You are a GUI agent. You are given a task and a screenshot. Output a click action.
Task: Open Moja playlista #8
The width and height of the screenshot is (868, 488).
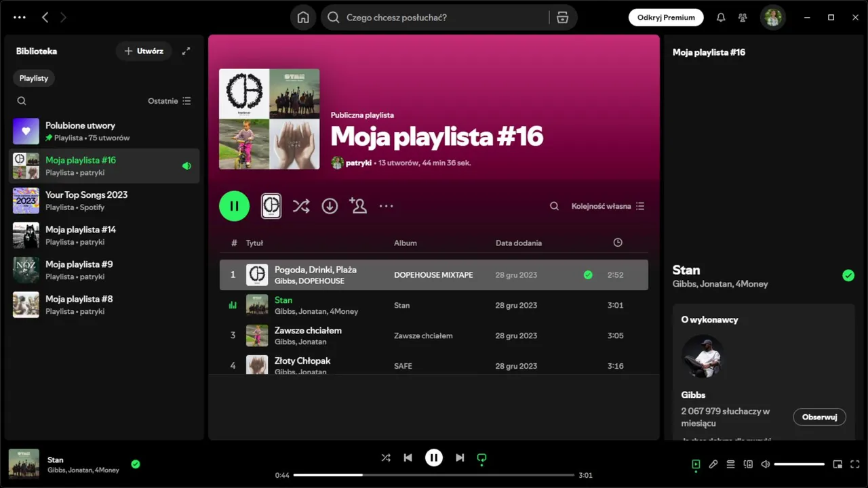[104, 305]
